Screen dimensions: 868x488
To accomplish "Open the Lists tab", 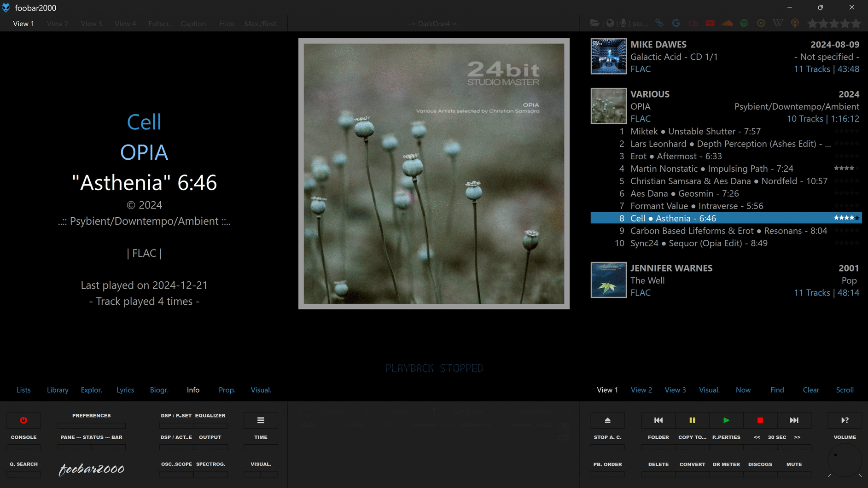I will point(23,390).
